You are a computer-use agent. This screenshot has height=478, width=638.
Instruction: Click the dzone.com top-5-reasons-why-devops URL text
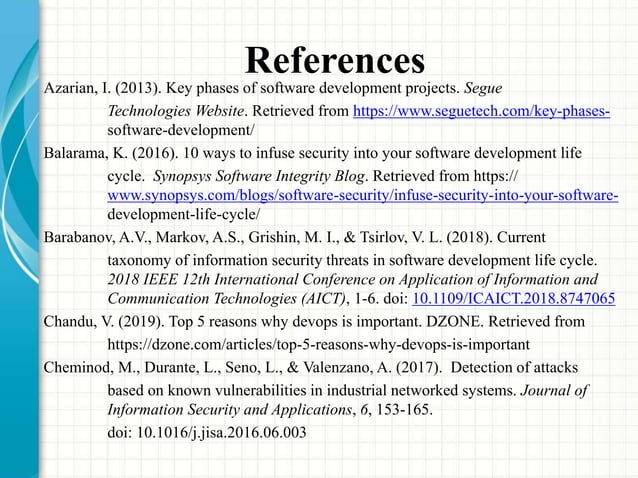coord(319,345)
